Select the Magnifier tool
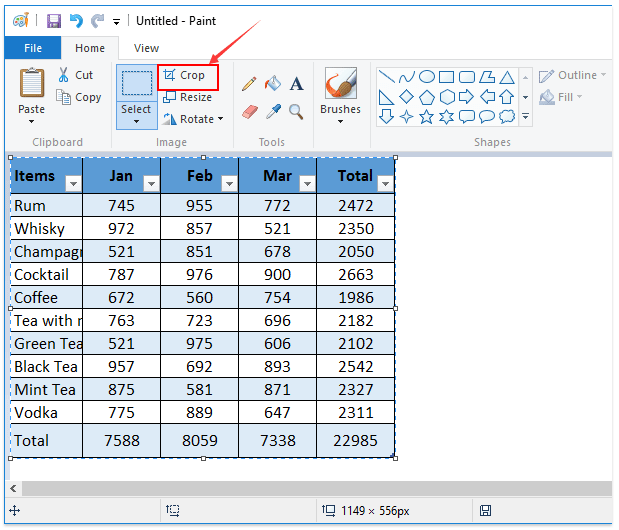619x530 pixels. (x=297, y=111)
